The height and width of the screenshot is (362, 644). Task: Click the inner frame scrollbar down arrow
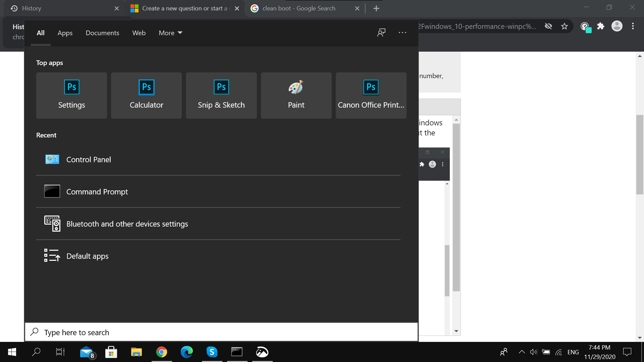coord(456,331)
